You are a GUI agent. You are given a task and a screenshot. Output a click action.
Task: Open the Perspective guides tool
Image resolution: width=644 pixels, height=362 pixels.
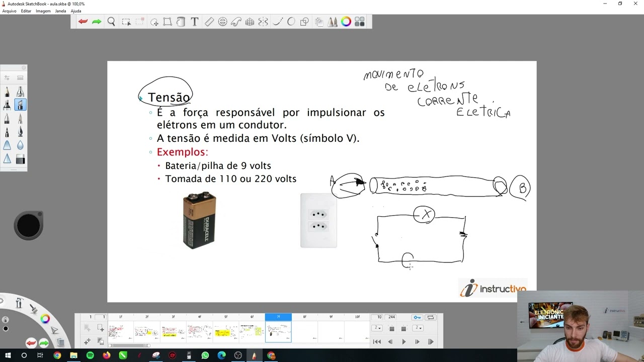click(x=250, y=22)
